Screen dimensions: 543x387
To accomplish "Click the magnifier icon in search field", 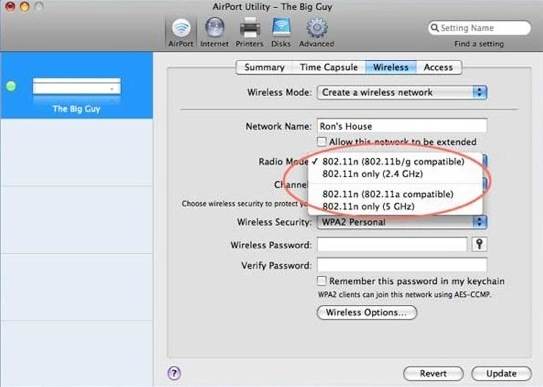I will pyautogui.click(x=434, y=28).
